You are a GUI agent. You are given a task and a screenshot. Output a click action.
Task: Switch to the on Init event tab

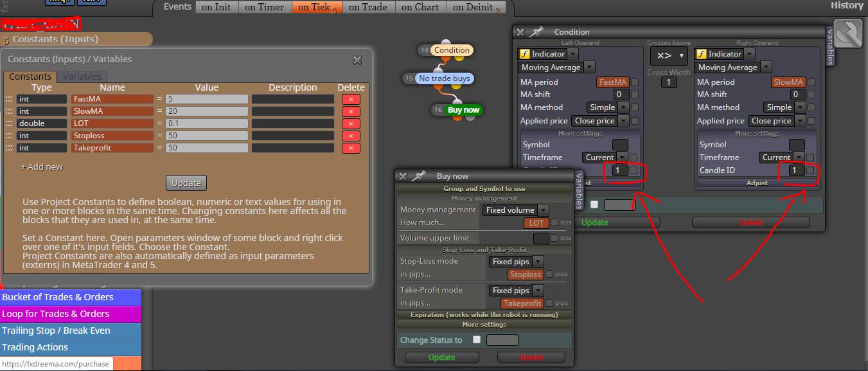click(216, 7)
